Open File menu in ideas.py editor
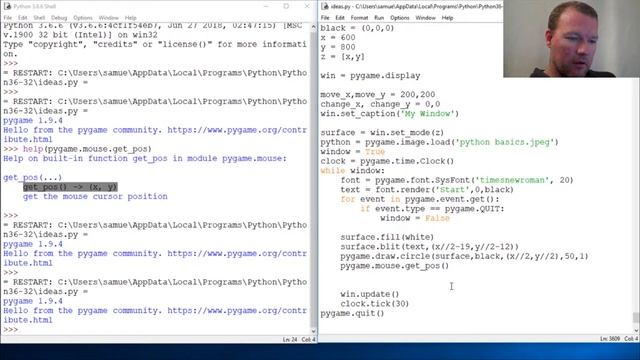Screen dimensions: 640x360 click(325, 18)
